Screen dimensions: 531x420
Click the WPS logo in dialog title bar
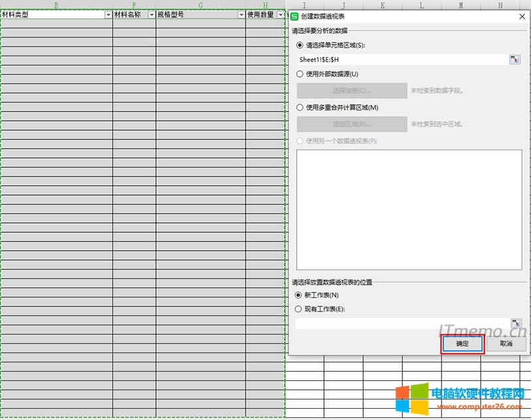pos(295,16)
